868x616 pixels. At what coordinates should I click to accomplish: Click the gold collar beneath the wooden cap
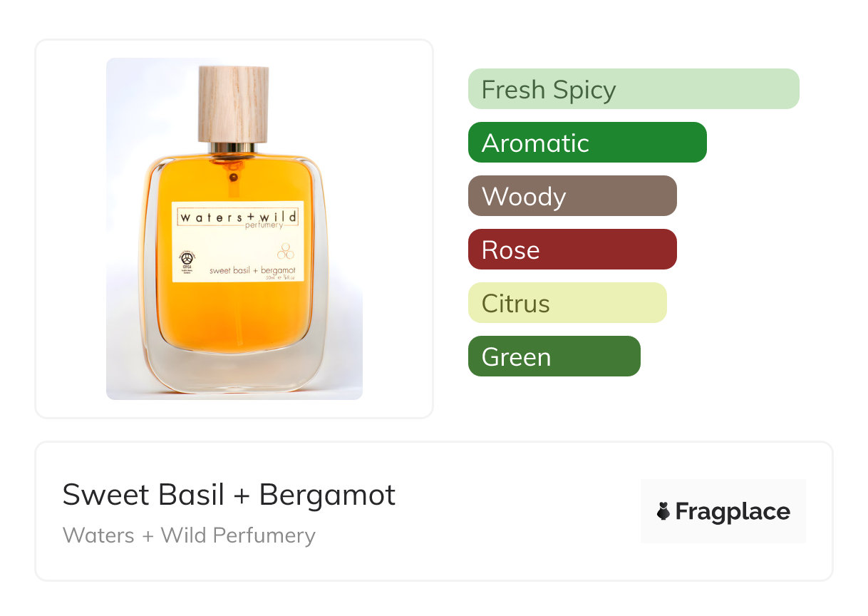pos(233,148)
